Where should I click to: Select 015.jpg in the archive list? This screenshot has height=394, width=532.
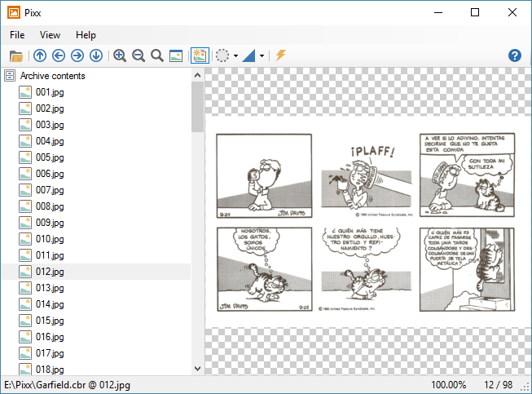50,321
